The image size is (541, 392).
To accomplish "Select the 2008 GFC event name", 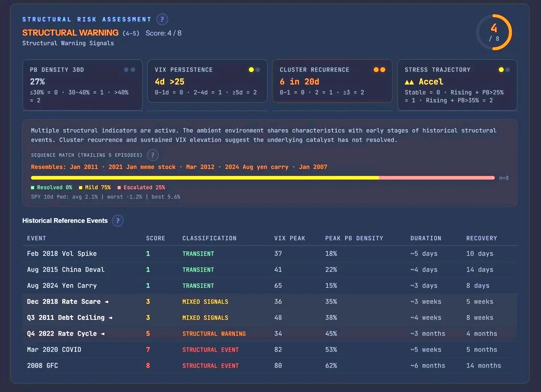I will (42, 366).
